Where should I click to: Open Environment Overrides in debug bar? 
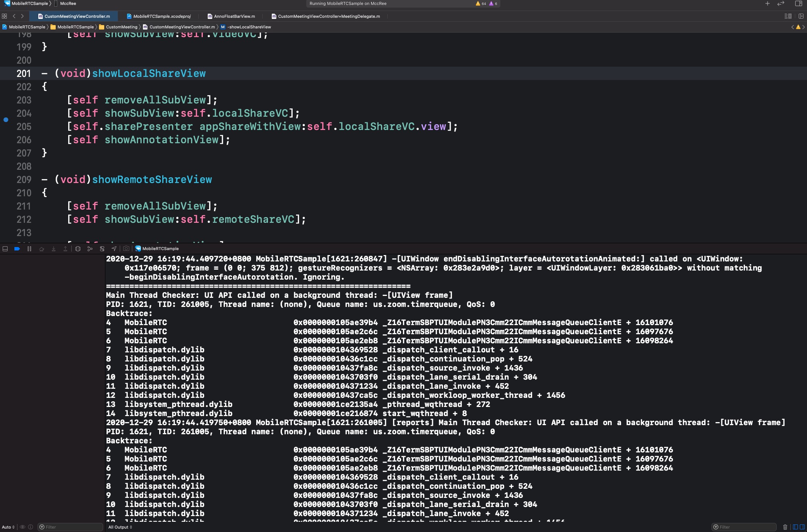coord(102,249)
